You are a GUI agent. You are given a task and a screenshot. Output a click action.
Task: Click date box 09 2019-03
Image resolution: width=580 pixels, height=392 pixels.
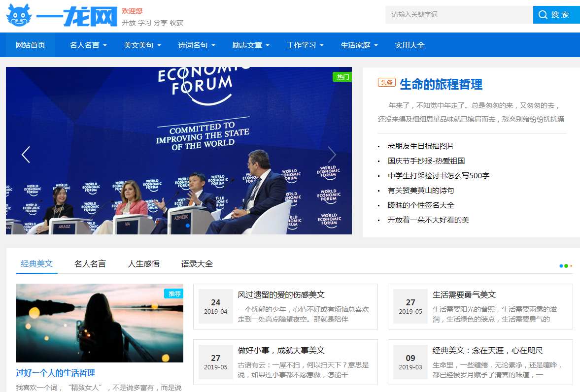[x=410, y=362]
